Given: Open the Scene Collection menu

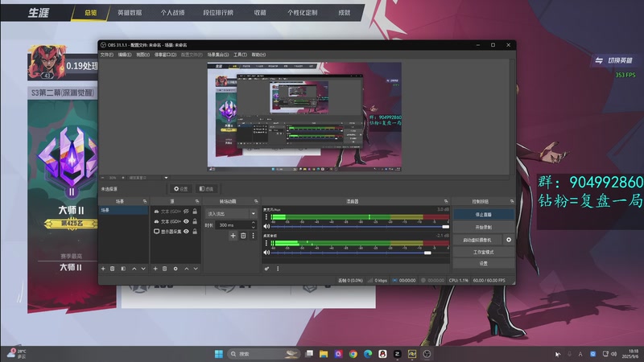Looking at the screenshot, I should 217,55.
